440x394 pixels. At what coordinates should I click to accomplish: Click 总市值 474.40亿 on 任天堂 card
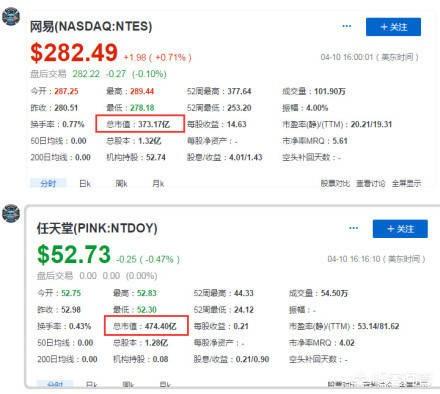point(146,326)
